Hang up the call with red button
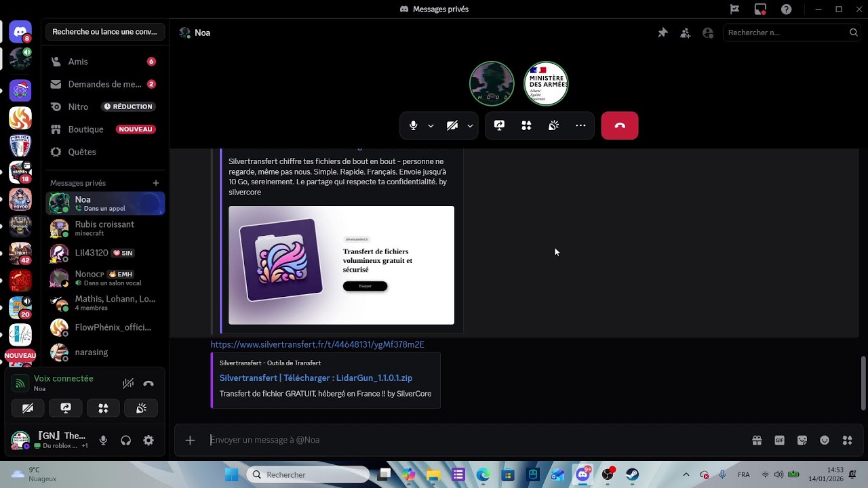Viewport: 868px width, 488px height. click(620, 125)
